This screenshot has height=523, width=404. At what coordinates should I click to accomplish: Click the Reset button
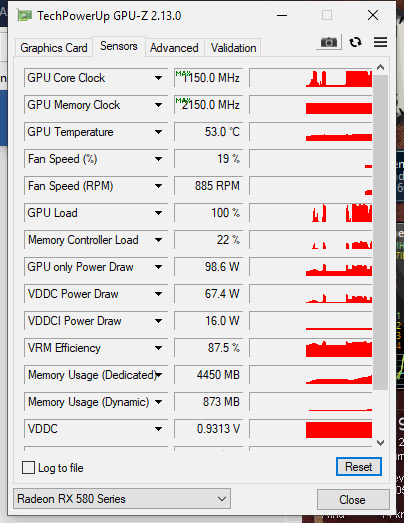(x=359, y=467)
